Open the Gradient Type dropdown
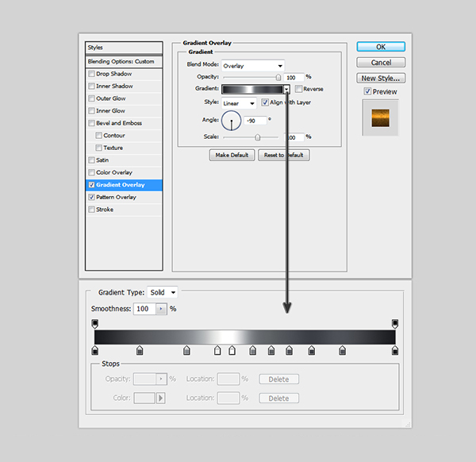476x462 pixels. tap(163, 293)
